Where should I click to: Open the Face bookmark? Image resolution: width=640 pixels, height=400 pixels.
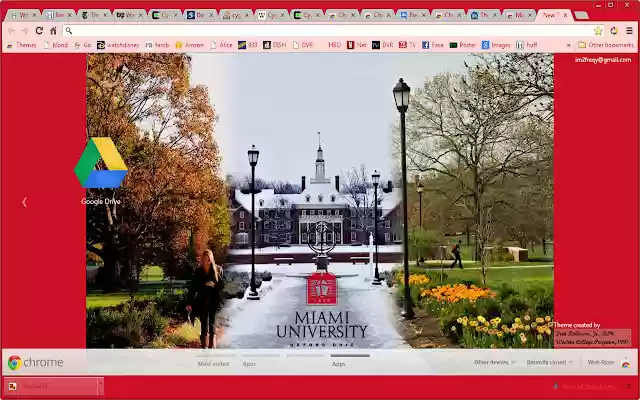433,45
